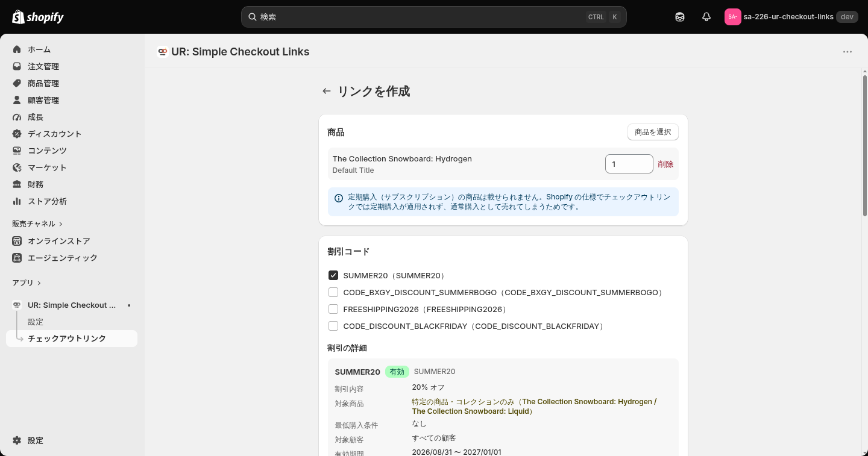This screenshot has width=868, height=456.
Task: Click the 2026/08/31 〜 2027/01/01 date text
Action: [456, 452]
